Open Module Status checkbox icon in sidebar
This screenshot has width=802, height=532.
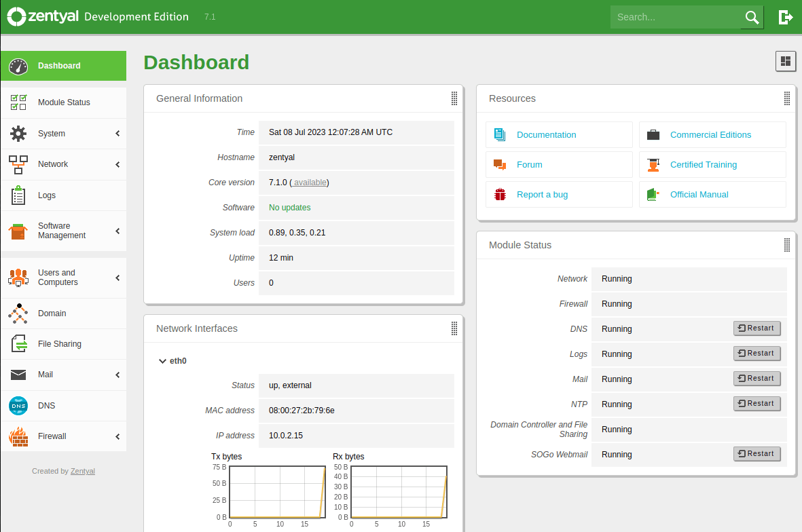[x=18, y=102]
